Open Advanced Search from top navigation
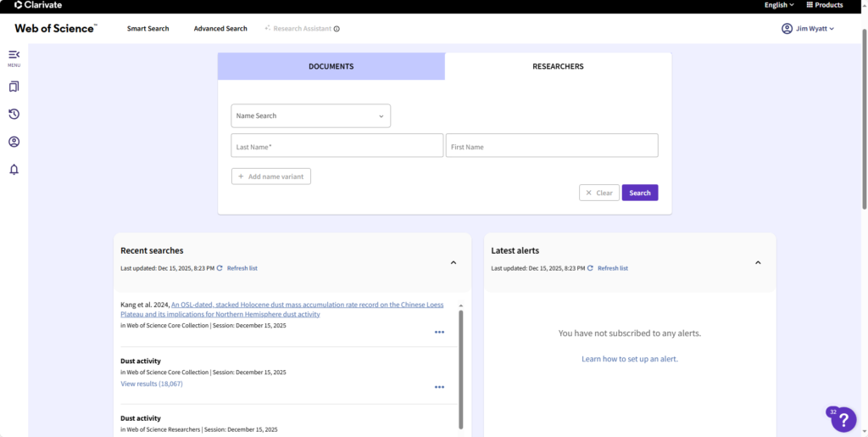The height and width of the screenshot is (437, 868). pos(220,29)
